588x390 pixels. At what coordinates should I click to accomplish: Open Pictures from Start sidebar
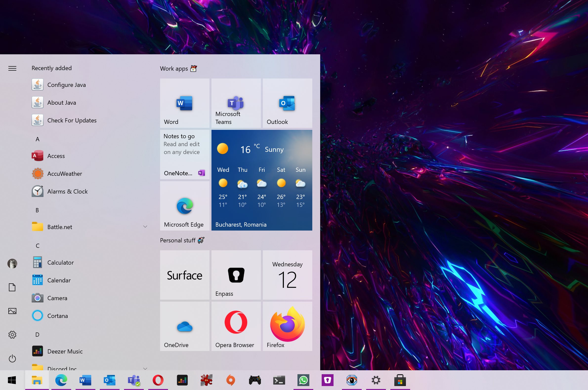point(12,311)
